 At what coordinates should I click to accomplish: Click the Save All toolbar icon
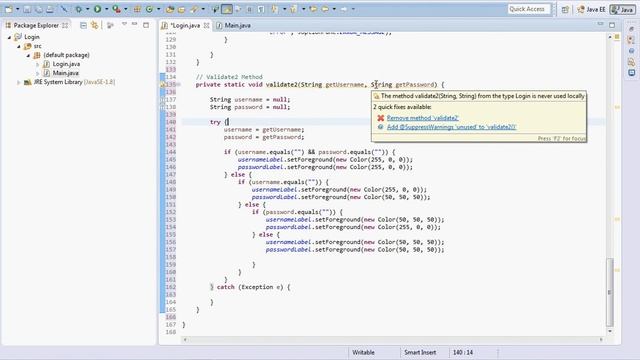click(x=38, y=9)
